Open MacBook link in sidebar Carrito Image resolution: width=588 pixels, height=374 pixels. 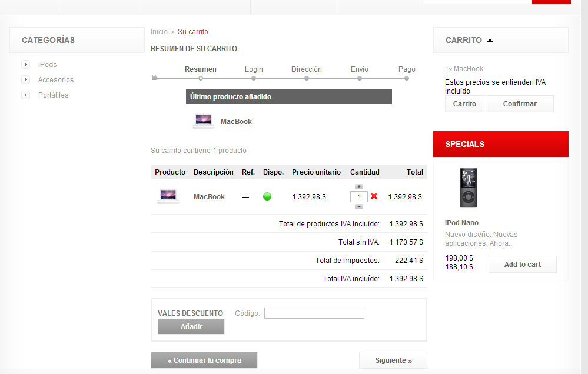469,69
